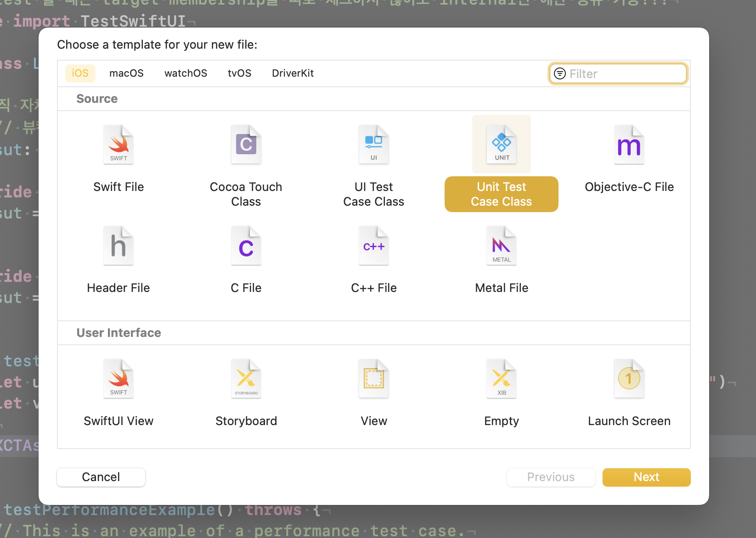Choose the Empty XIB template icon

[502, 379]
